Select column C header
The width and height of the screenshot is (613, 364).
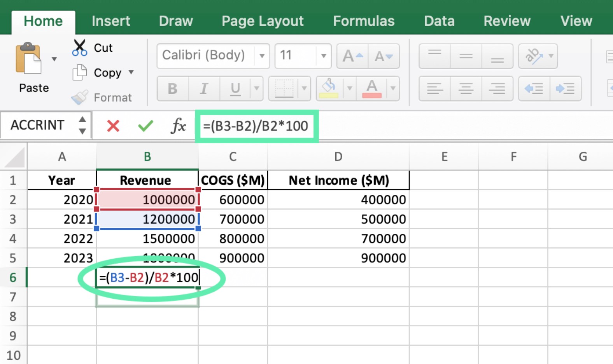(x=233, y=157)
